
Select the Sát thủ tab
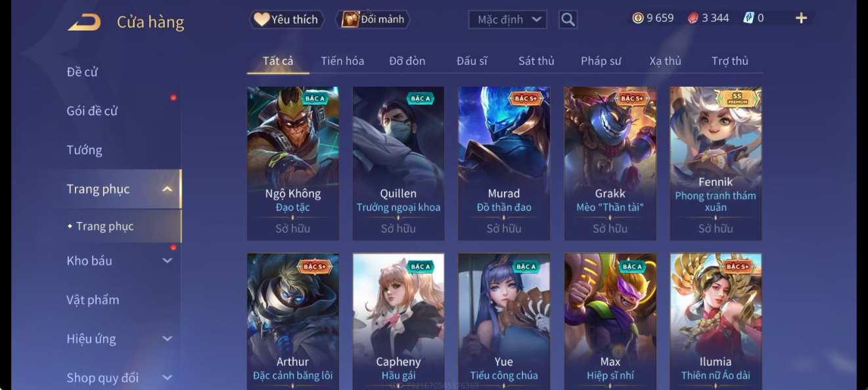pyautogui.click(x=536, y=61)
